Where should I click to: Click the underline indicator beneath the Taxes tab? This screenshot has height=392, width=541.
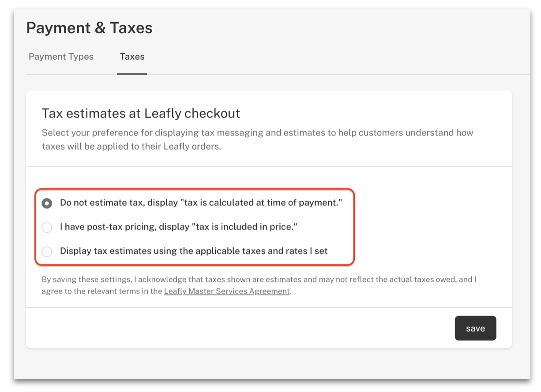[x=132, y=74]
